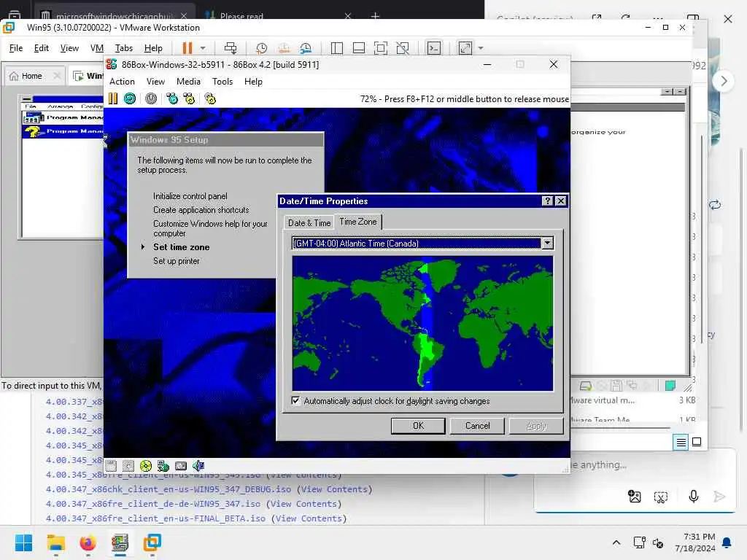Click taskbar clock showing 7:31 PM
Viewport: 747px width, 560px height.
pyautogui.click(x=695, y=542)
